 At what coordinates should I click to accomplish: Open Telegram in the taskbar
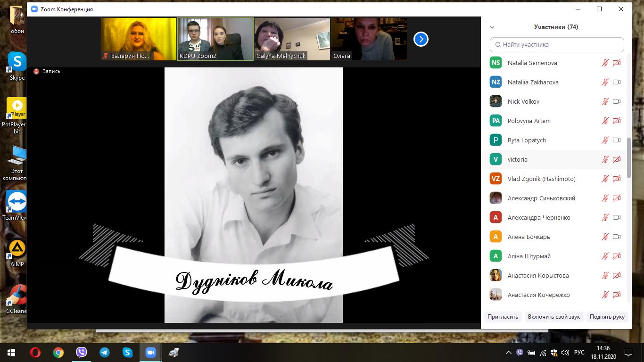coord(104,352)
